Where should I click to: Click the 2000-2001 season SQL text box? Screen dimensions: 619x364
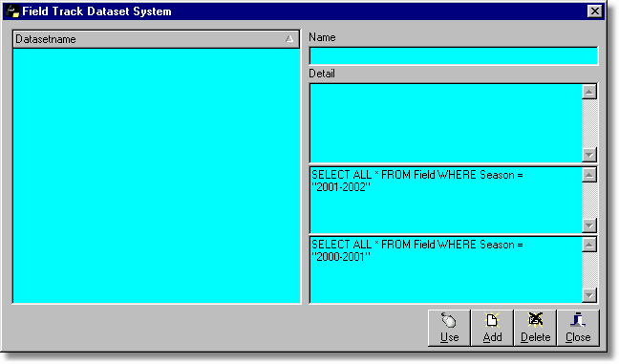coord(446,269)
